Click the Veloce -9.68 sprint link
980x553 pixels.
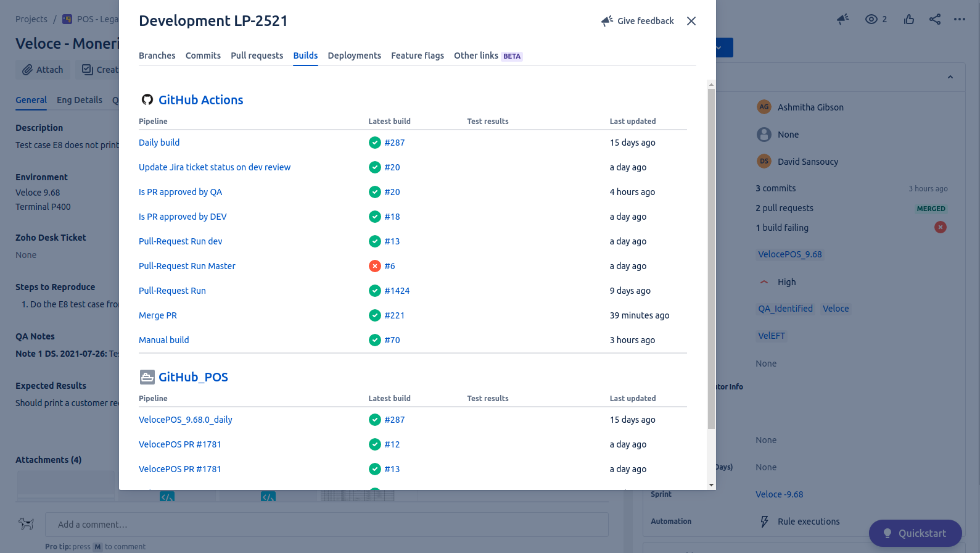point(780,494)
